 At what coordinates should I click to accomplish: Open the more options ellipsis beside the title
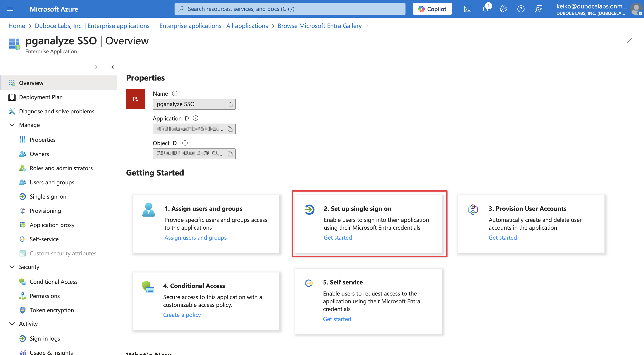pos(163,41)
